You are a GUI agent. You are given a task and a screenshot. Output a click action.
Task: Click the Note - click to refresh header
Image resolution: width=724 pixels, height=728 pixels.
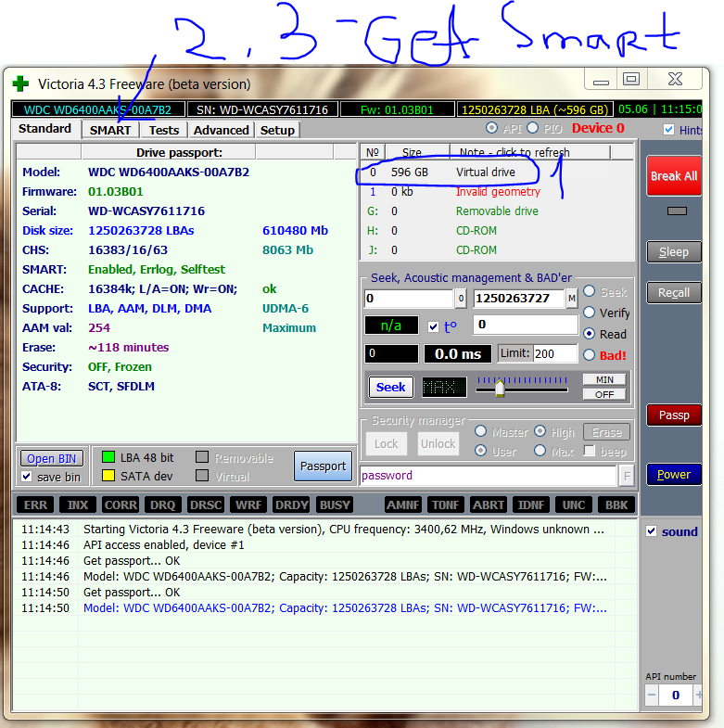(x=529, y=152)
